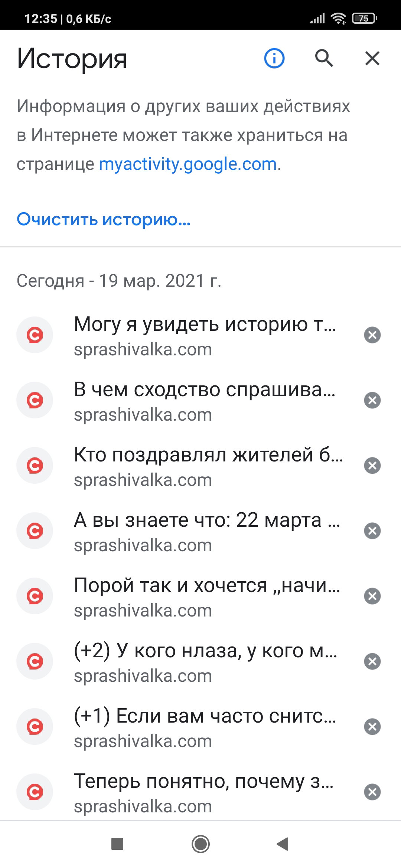Viewport: 401px width, 868px height.
Task: Tap 'Очистить историю…' link
Action: 104,219
